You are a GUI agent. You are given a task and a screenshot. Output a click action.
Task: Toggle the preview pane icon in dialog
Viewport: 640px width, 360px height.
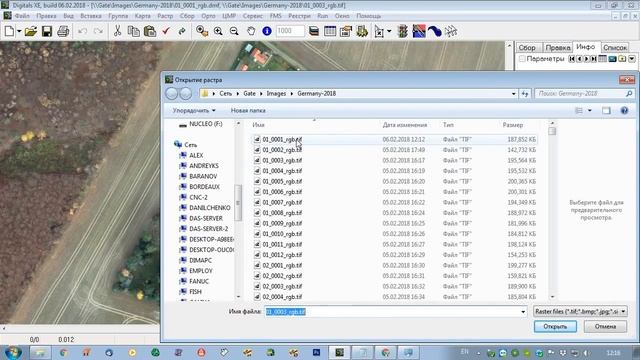pyautogui.click(x=606, y=111)
